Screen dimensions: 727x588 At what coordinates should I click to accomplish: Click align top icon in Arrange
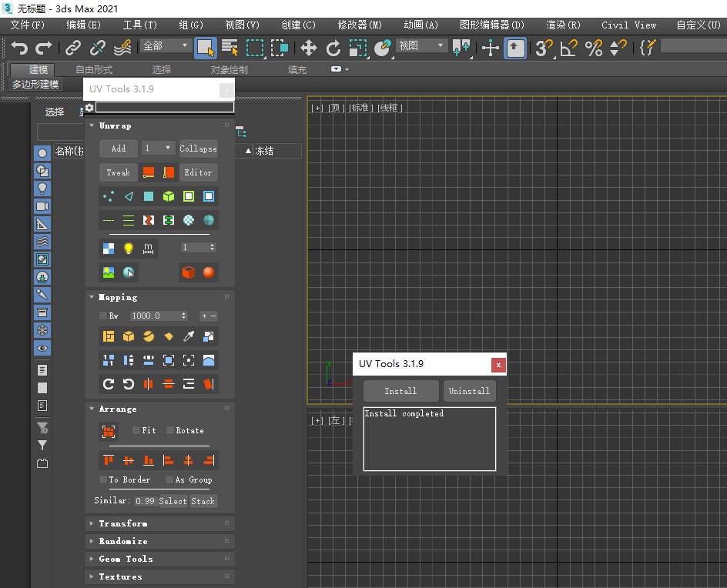pos(109,460)
